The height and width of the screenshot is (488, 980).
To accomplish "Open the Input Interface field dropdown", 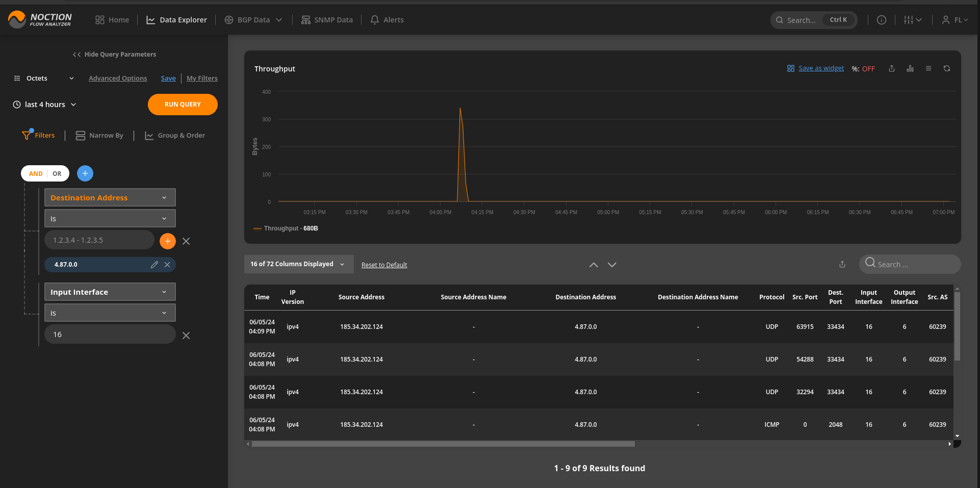I will click(110, 292).
